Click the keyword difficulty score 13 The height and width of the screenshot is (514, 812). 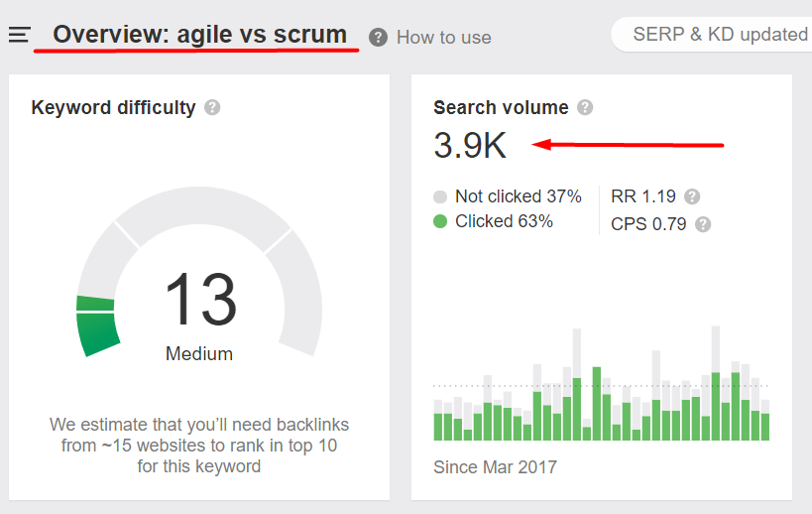pyautogui.click(x=199, y=301)
